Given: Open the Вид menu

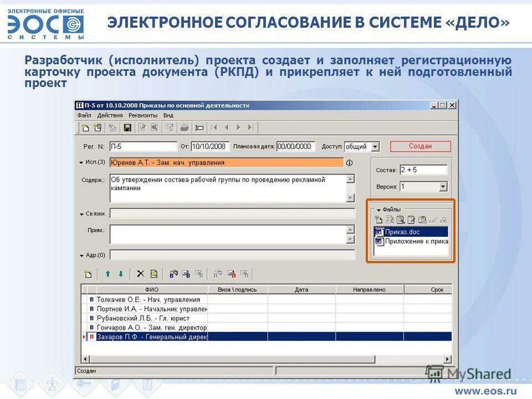Looking at the screenshot, I should [168, 115].
